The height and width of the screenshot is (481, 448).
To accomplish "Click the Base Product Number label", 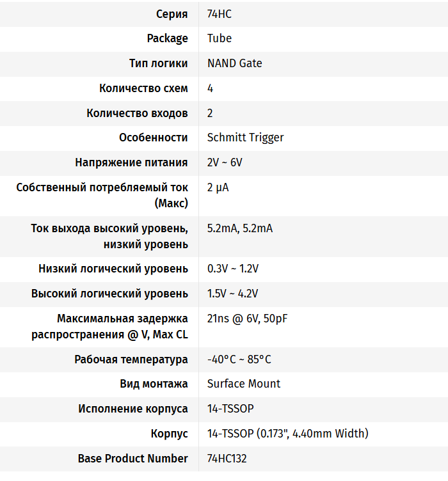I will click(133, 459).
